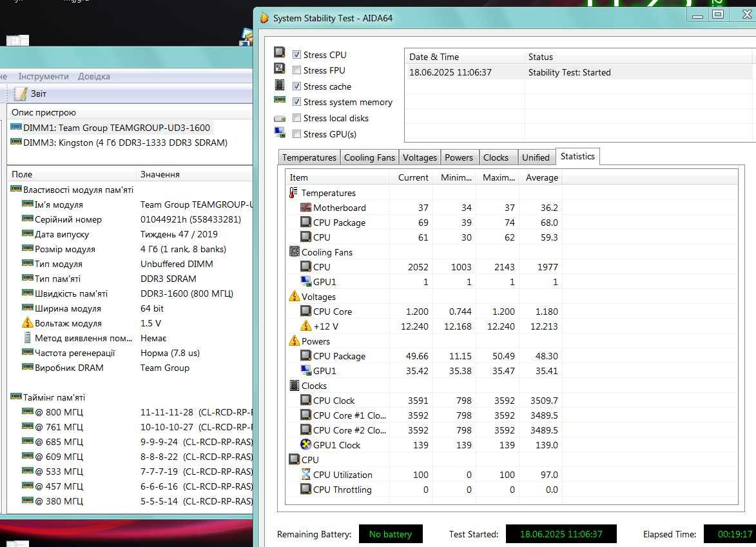Select the Серійний номер row
756x547 pixels.
tap(131, 219)
